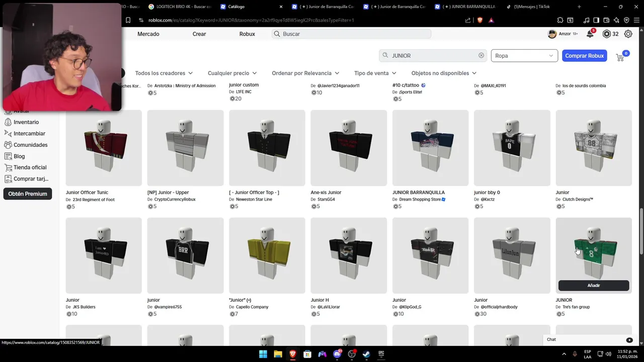644x362 pixels.
Task: Open the Brave Wallet icon
Action: pos(606,20)
